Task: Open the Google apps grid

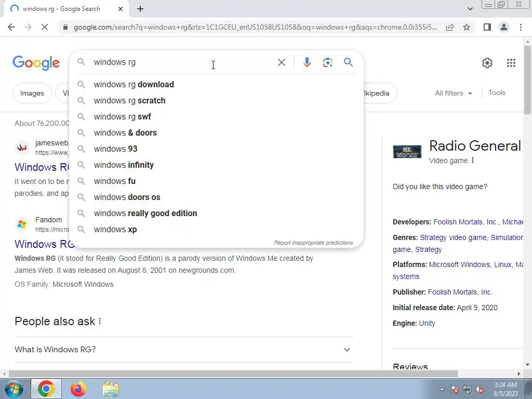Action: point(511,63)
